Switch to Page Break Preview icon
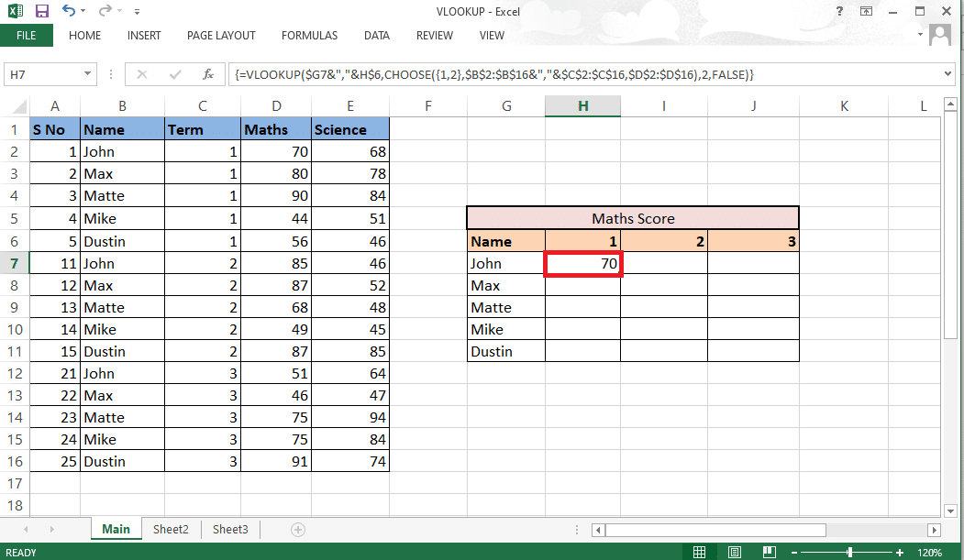This screenshot has height=560, width=964. click(x=770, y=552)
